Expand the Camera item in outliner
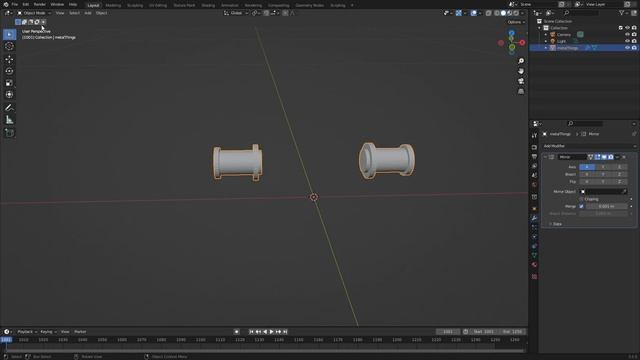Viewport: 640px width, 360px height. 546,35
